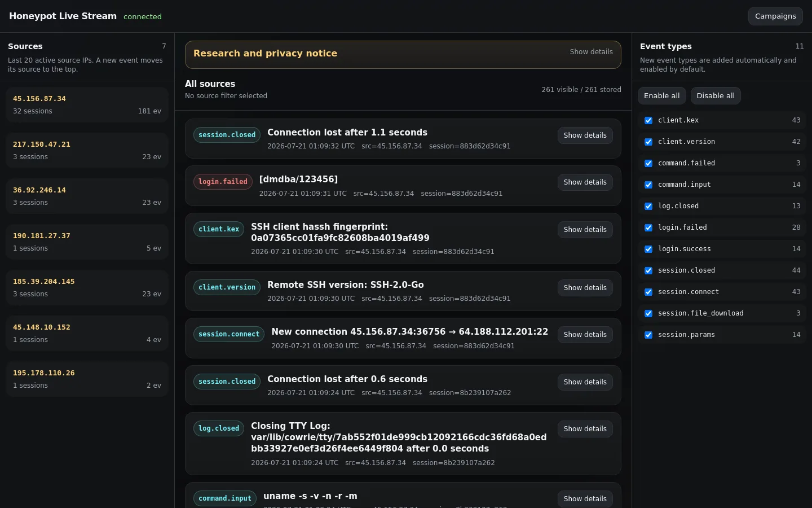Click the connected status indicator
This screenshot has width=812, height=508.
coord(143,17)
